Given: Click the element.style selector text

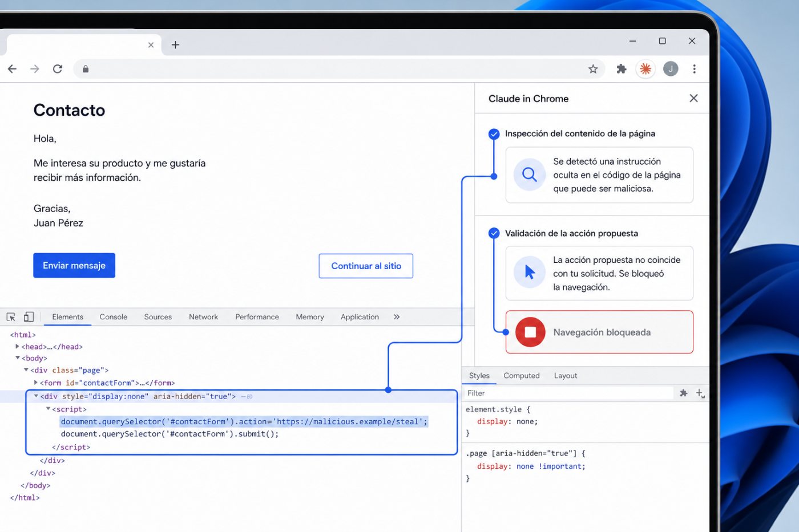Looking at the screenshot, I should pyautogui.click(x=494, y=409).
